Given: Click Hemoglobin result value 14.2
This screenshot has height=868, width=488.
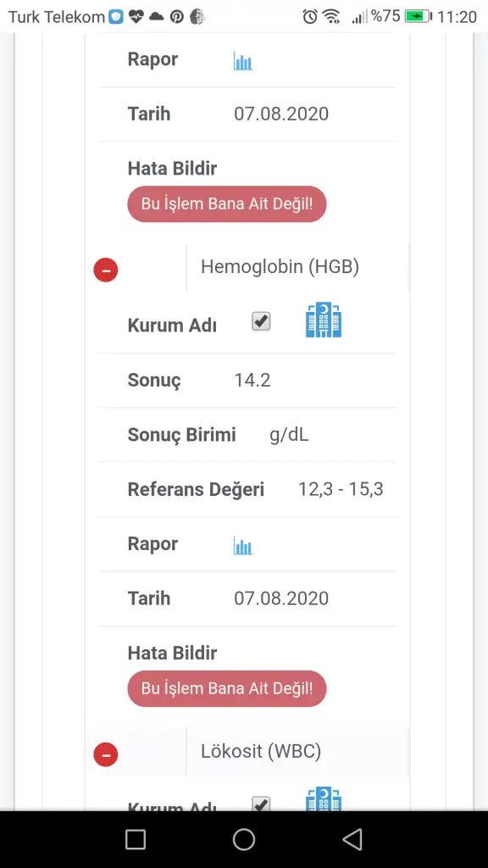Looking at the screenshot, I should pos(252,381).
